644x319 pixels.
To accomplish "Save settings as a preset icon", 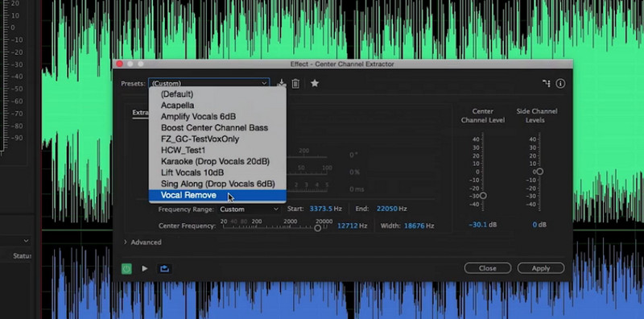I will coord(281,84).
